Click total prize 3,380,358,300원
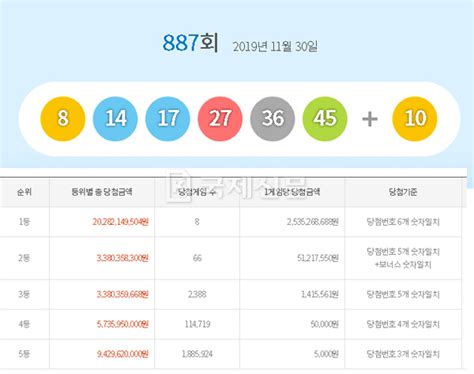The image size is (474, 374). point(123,258)
